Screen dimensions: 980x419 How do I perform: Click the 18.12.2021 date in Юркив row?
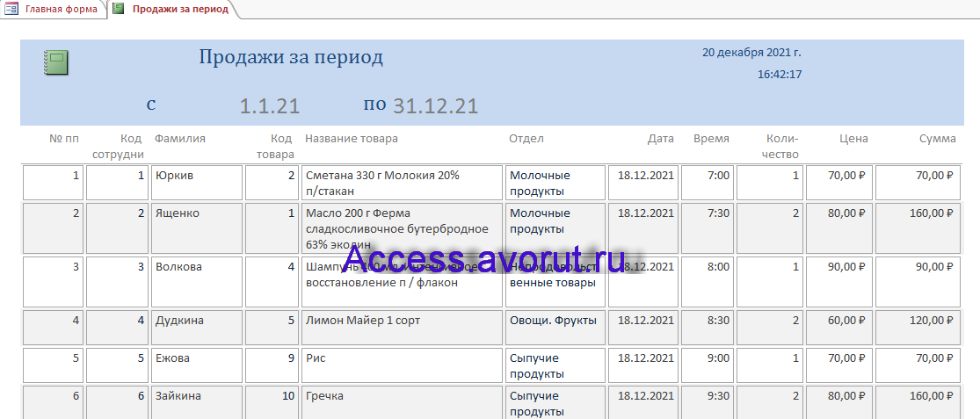coord(643,183)
